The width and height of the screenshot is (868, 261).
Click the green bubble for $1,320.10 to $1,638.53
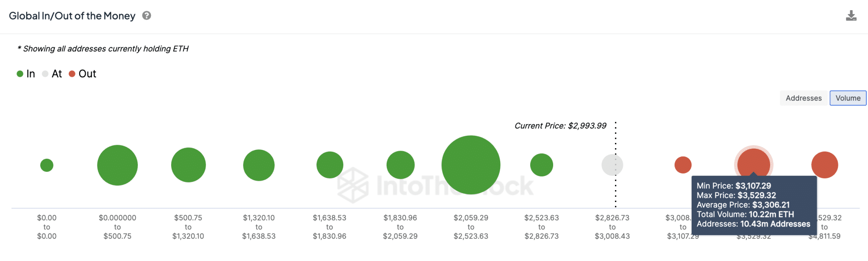[x=259, y=165]
